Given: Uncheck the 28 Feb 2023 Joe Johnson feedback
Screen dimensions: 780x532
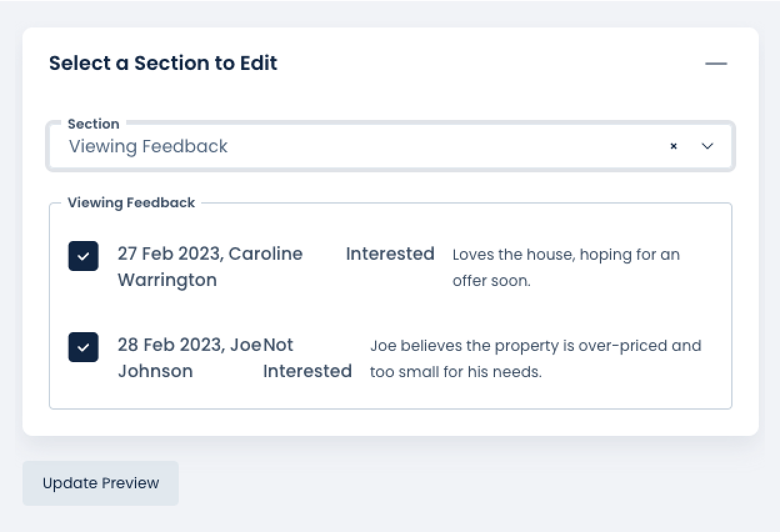Looking at the screenshot, I should 83,347.
